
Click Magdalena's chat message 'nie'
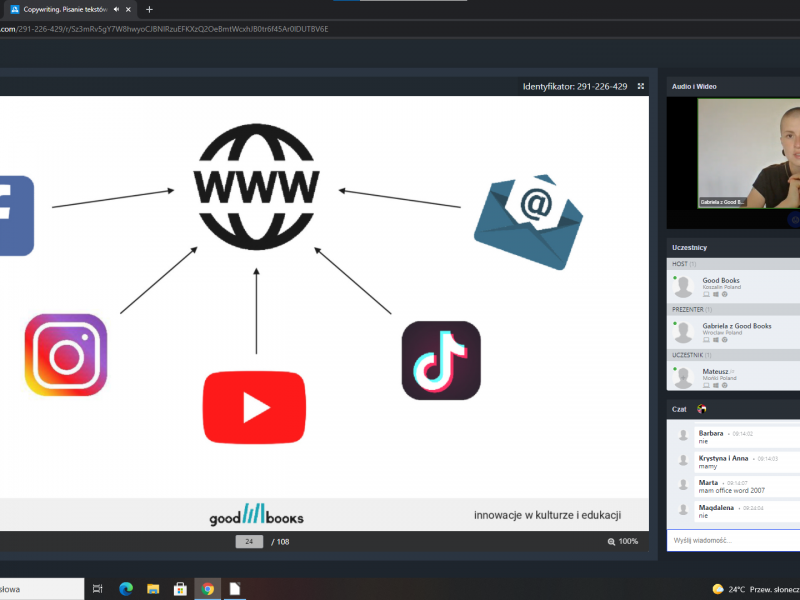[703, 516]
